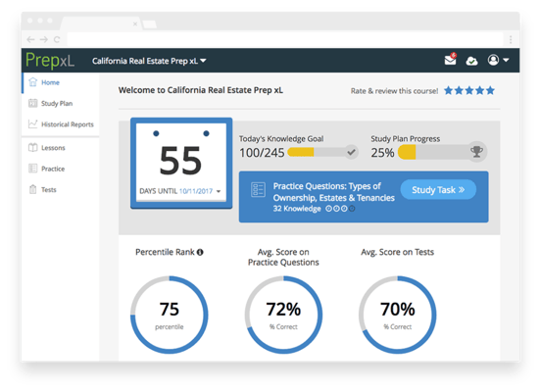Click the 'Welcome to California Real Estate Prep xL' heading
Screen dimensions: 541x392
coord(201,90)
